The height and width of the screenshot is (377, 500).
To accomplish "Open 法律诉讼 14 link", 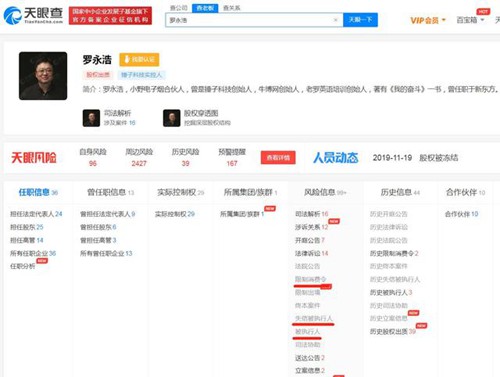I will tap(311, 253).
